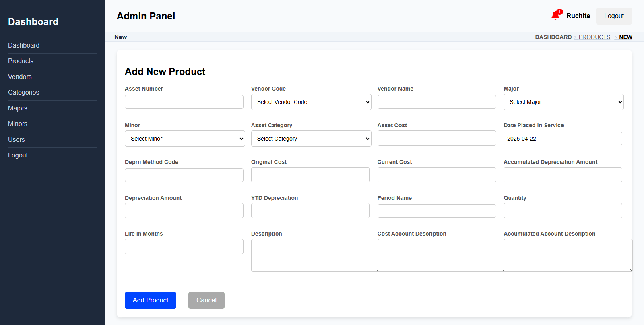Click the Date Placed in Service field
This screenshot has width=644, height=325.
tap(562, 139)
